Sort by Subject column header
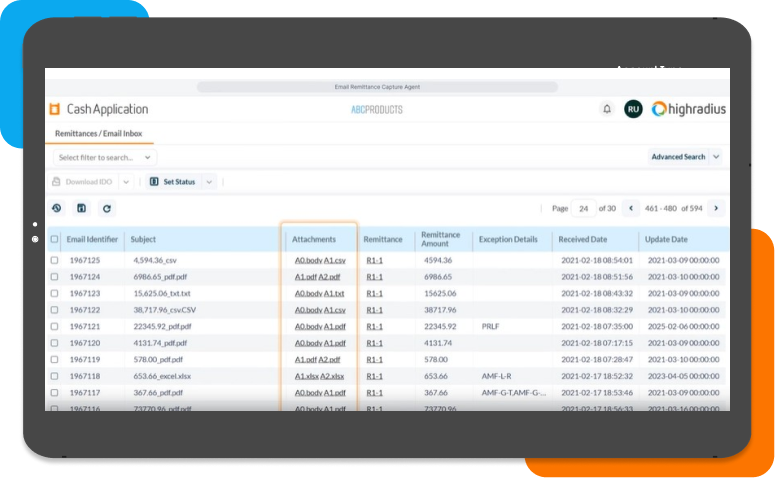The width and height of the screenshot is (775, 478). pyautogui.click(x=143, y=239)
